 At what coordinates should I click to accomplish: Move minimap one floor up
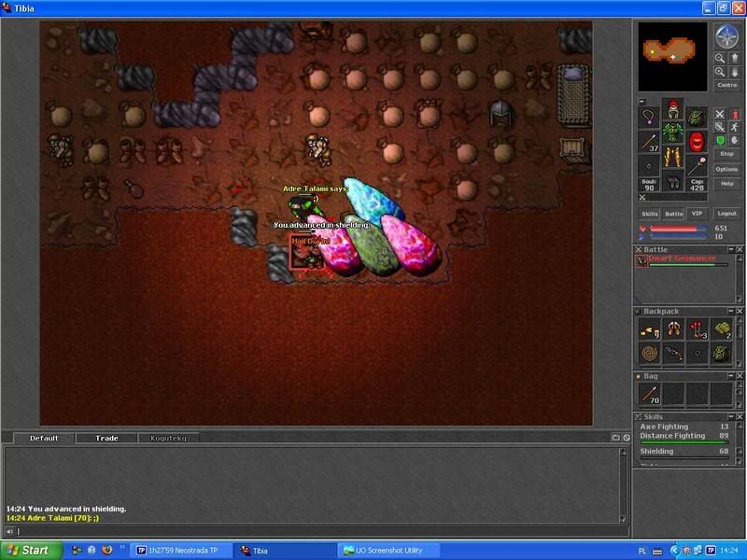(x=734, y=59)
